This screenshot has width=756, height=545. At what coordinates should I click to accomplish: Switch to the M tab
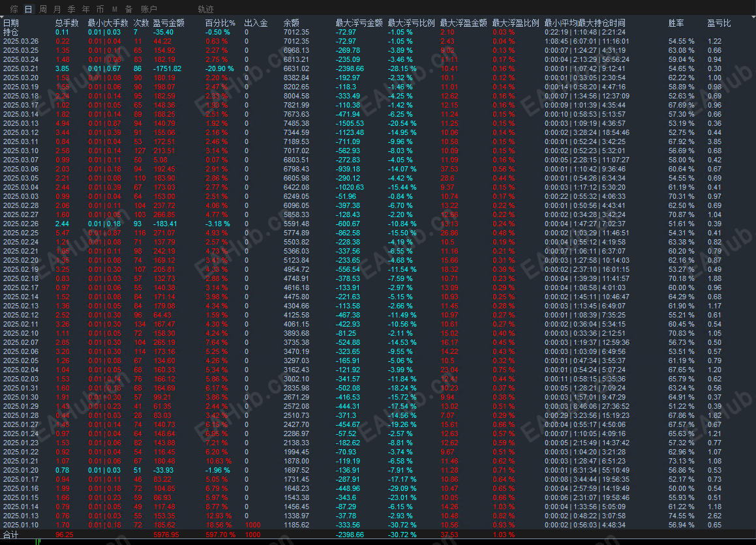click(115, 9)
